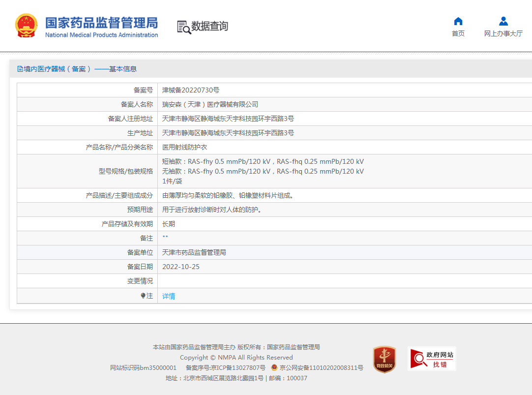Click the blue home icon above 首页
This screenshot has width=532, height=395.
coord(458,21)
